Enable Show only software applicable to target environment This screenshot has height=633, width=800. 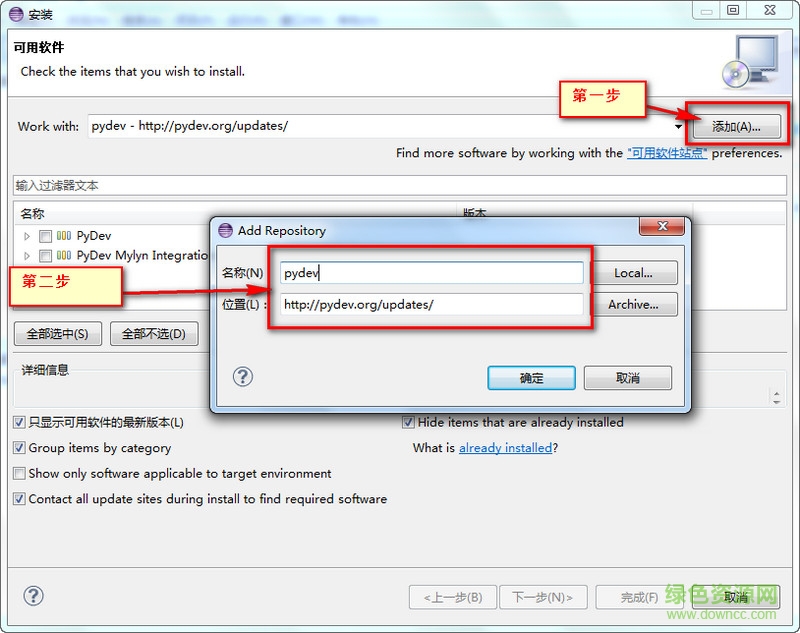[x=19, y=473]
